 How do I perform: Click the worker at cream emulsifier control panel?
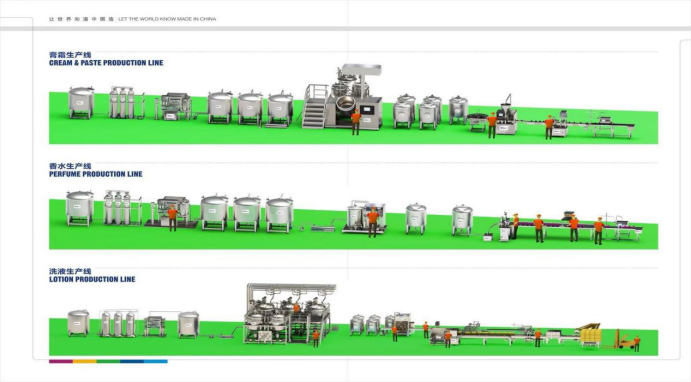point(356,122)
